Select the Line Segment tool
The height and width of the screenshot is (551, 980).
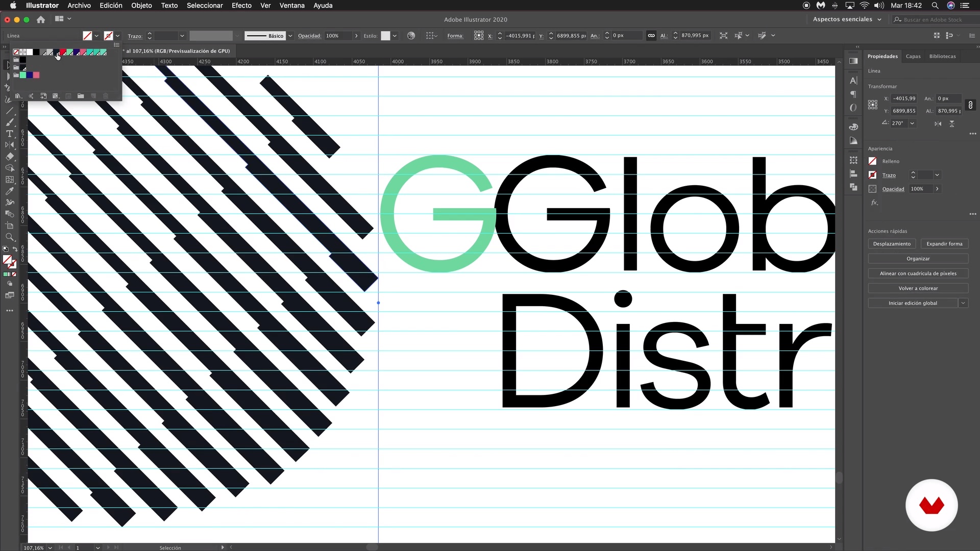(9, 111)
